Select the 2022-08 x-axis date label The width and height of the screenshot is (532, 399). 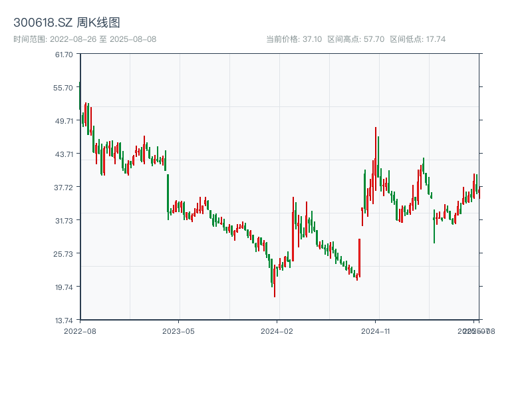click(80, 331)
